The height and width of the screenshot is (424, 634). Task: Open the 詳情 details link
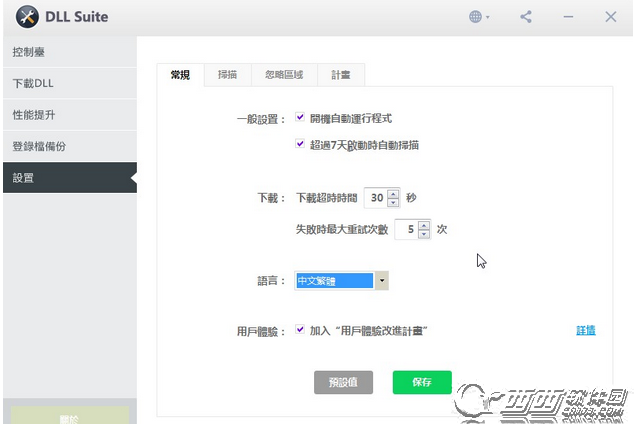586,330
